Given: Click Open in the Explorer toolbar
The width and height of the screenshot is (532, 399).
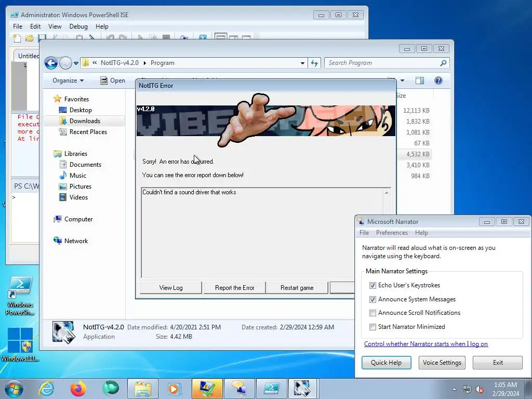Looking at the screenshot, I should (113, 81).
